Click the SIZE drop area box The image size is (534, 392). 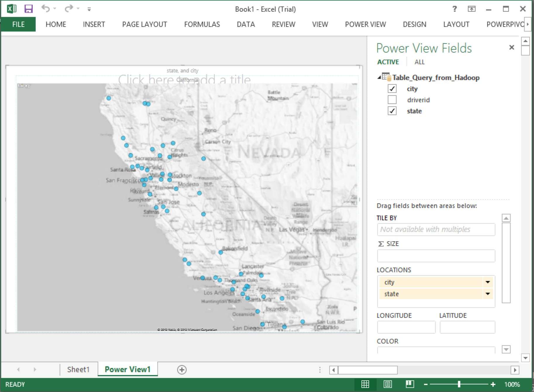(436, 256)
